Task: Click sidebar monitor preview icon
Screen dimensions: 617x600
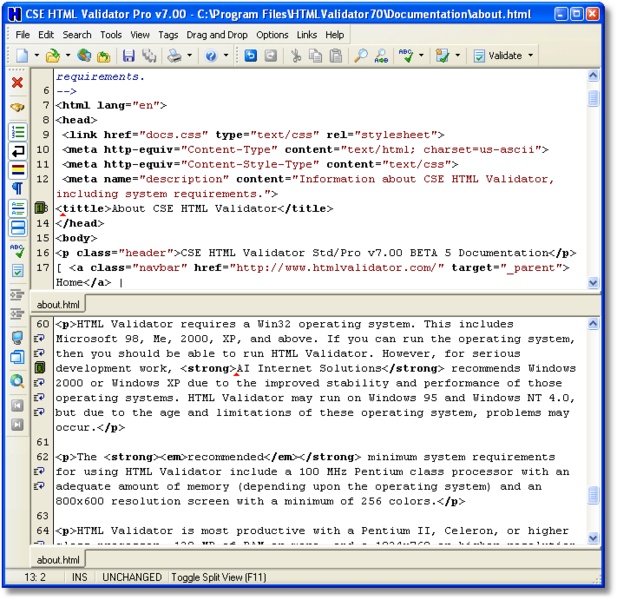Action: pyautogui.click(x=17, y=338)
